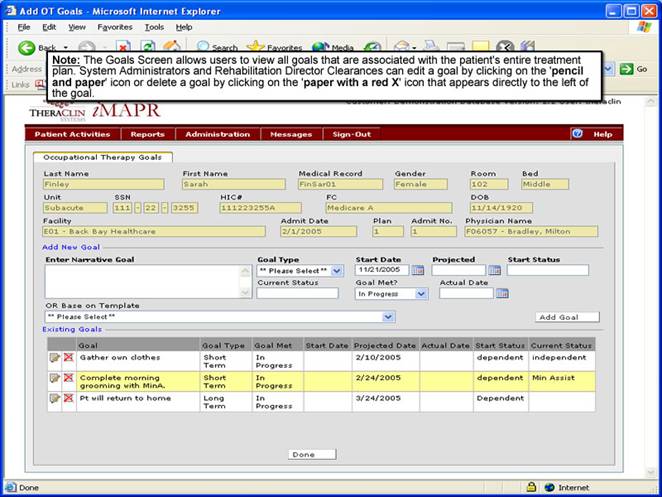Open the Messages navigation tab

click(x=291, y=134)
